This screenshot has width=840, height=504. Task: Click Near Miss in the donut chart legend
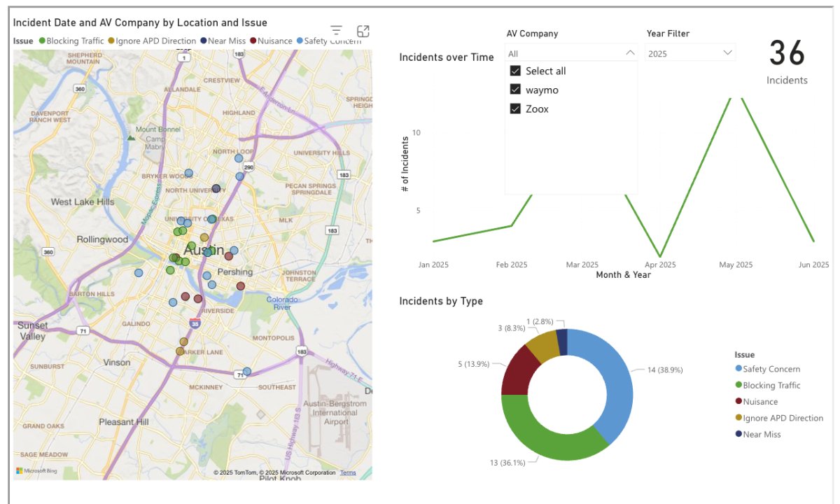coord(757,434)
